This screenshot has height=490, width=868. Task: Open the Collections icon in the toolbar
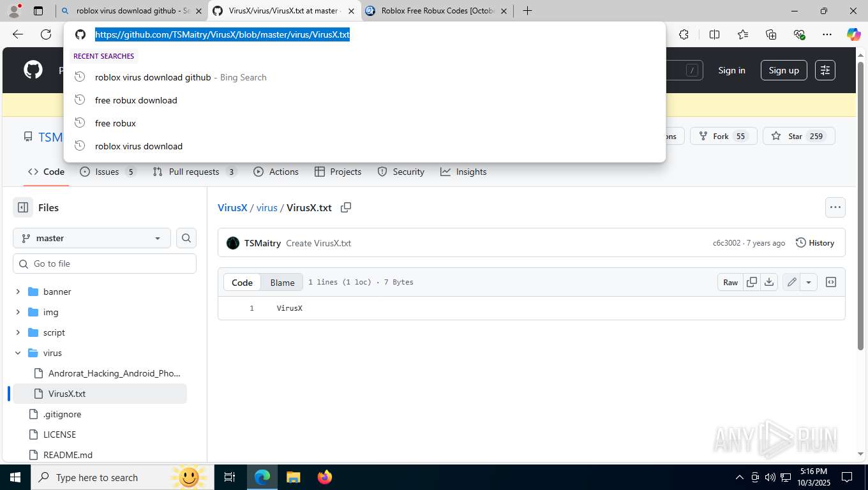coord(771,34)
